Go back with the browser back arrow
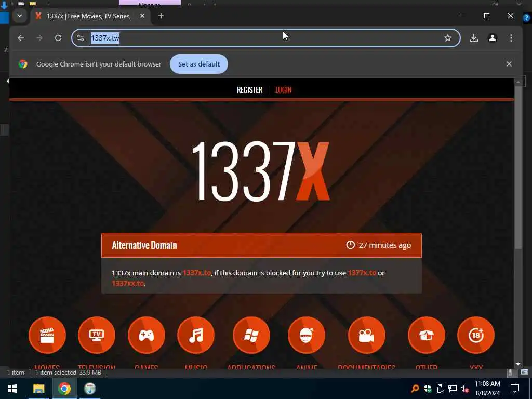Viewport: 532px width, 399px height. (x=21, y=38)
